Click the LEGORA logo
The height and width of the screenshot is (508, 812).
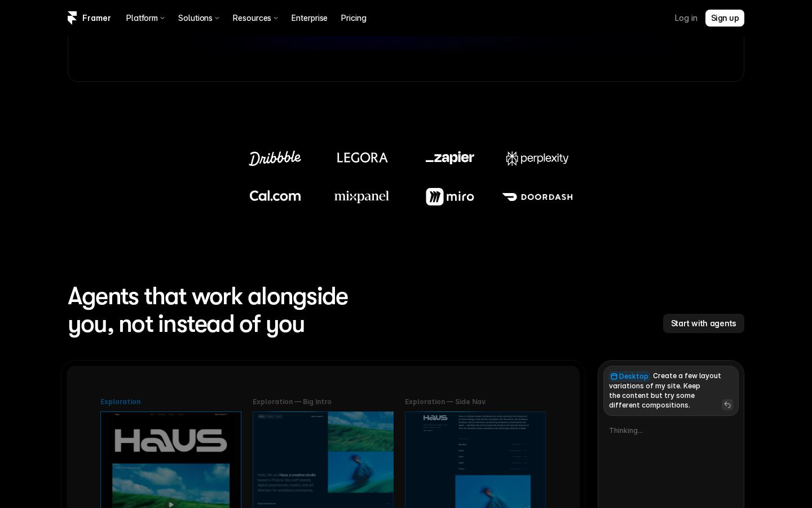pyautogui.click(x=363, y=158)
